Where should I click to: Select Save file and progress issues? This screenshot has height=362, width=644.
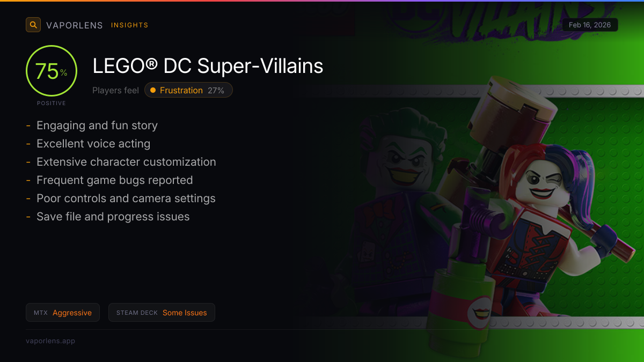pos(113,217)
